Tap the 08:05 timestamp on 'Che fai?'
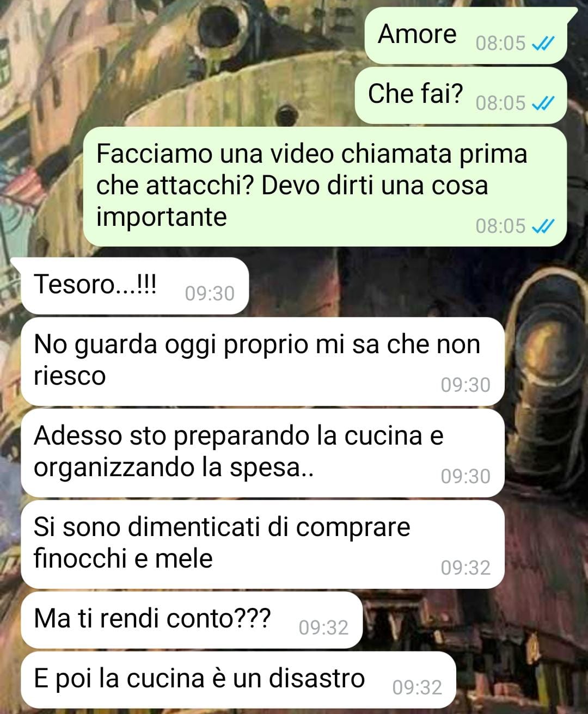The image size is (588, 714). (500, 103)
